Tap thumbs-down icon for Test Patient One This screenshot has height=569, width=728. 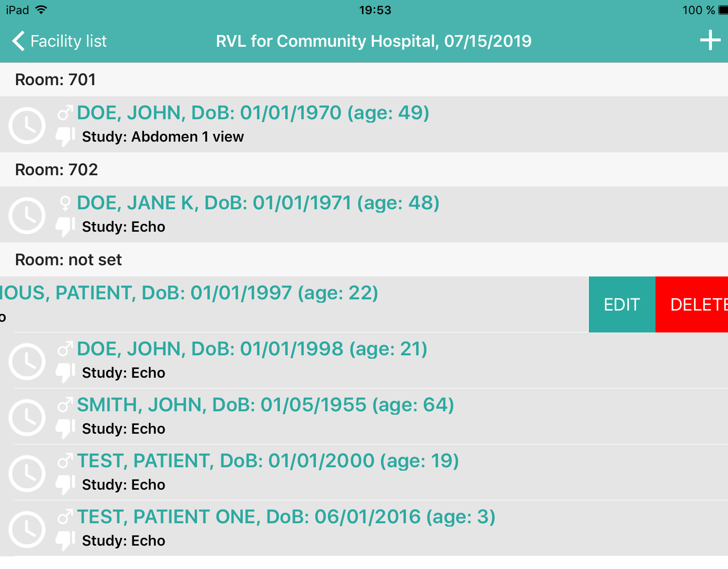coord(65,541)
